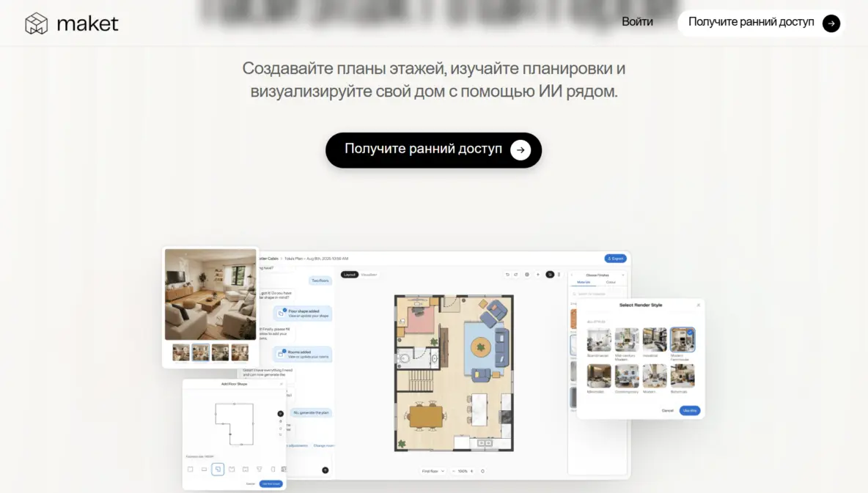
Task: Click the zoom out minus beside 100%
Action: [453, 471]
